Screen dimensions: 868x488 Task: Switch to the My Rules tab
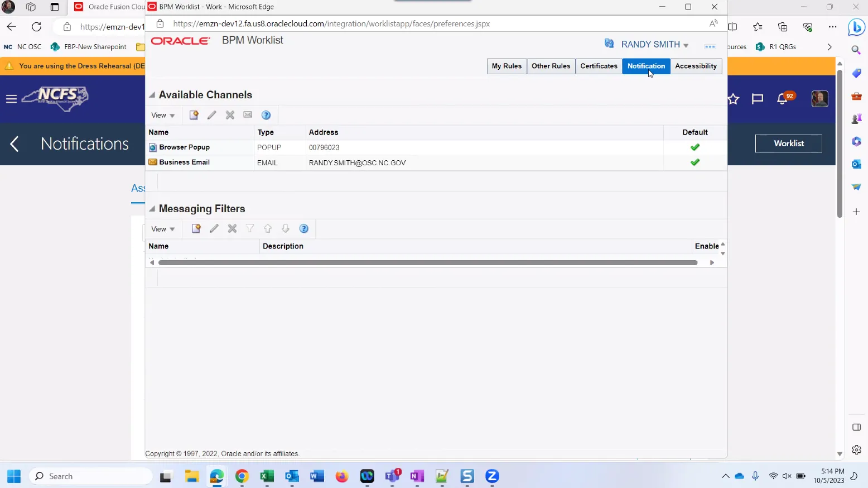(x=506, y=66)
